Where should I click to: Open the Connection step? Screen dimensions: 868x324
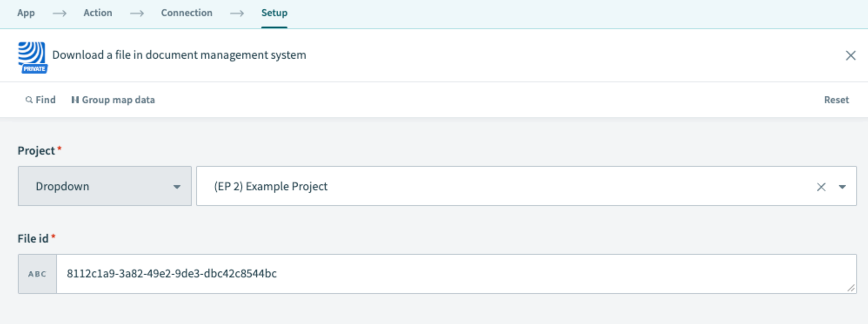point(187,13)
